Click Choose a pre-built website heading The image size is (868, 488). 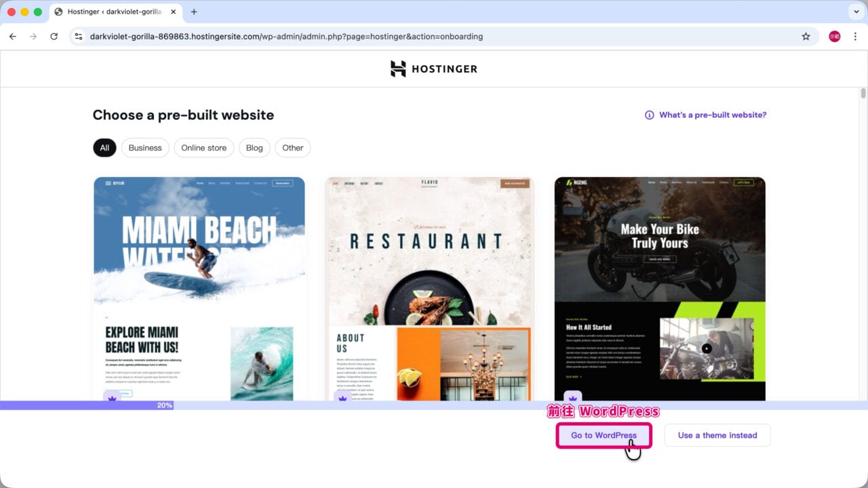point(183,115)
